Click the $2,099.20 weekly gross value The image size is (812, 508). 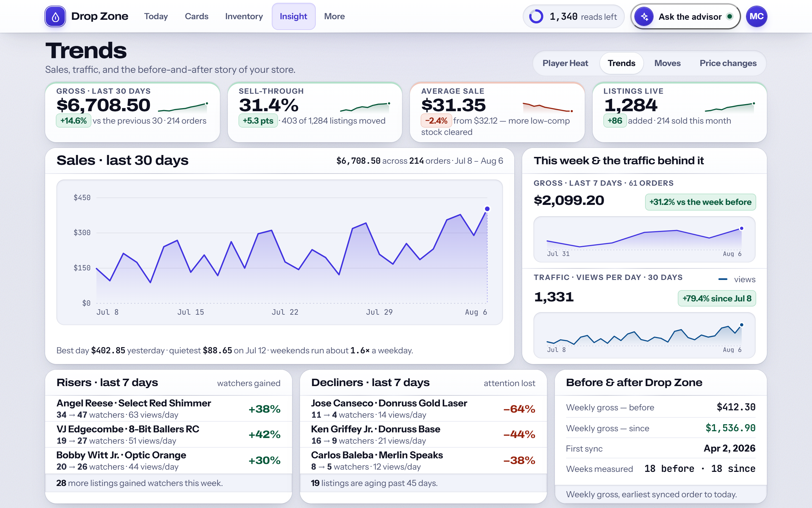(x=569, y=200)
